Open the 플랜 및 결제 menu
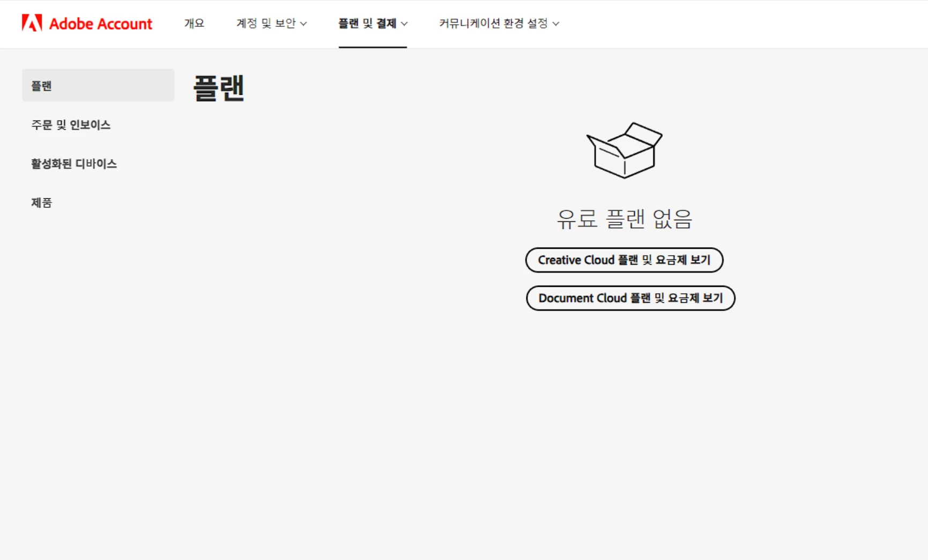This screenshot has height=560, width=928. (373, 23)
